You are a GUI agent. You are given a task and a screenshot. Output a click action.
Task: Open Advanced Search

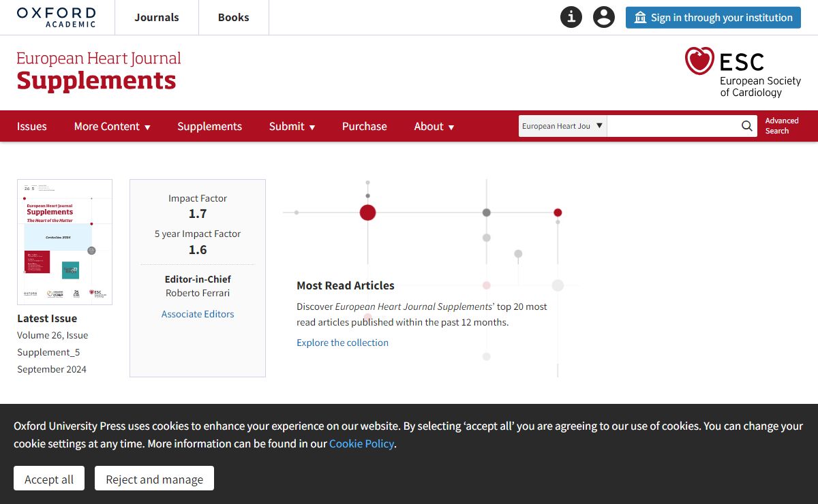point(782,126)
